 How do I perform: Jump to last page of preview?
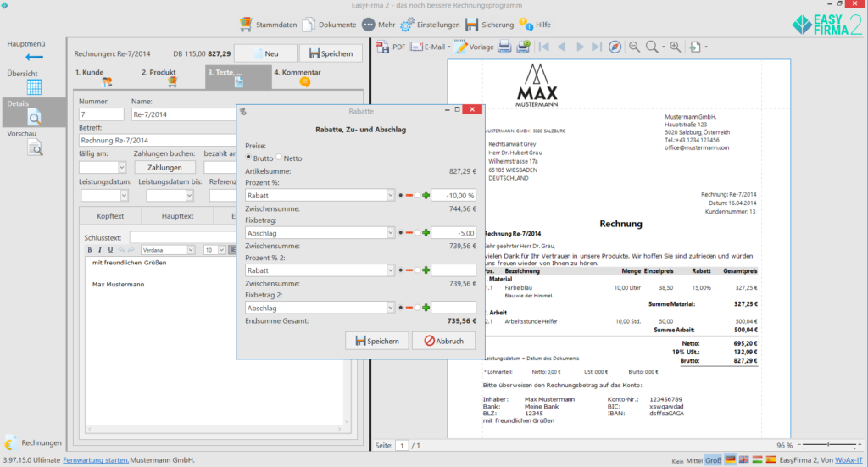pyautogui.click(x=596, y=47)
